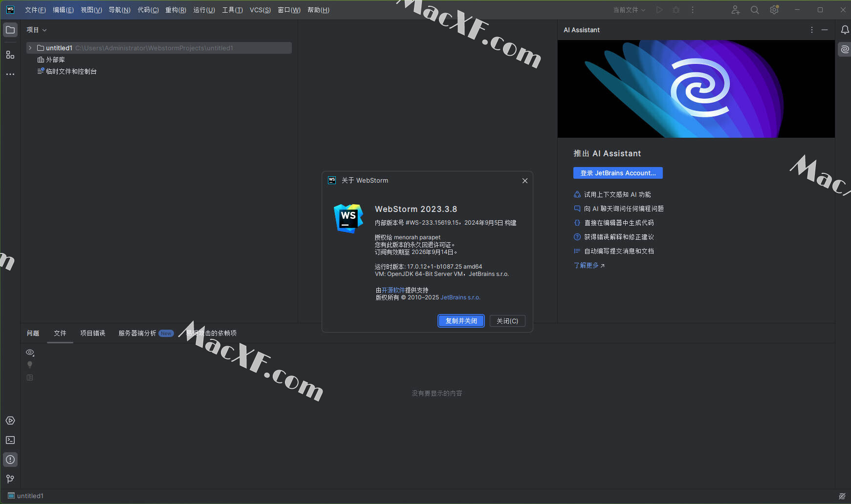The image size is (851, 504).
Task: Click the lightbulb quick-fix icon in Problems
Action: [x=30, y=365]
